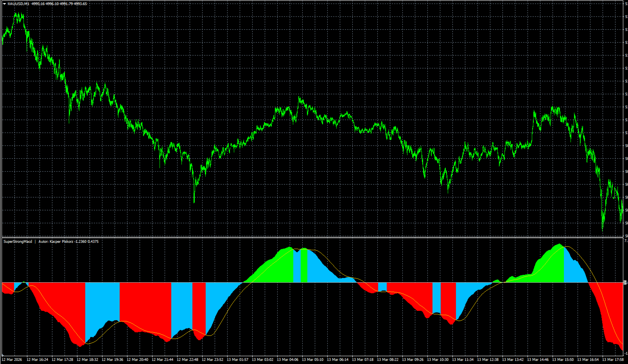Select the 12 Mar 23:52 time label

tap(212, 360)
